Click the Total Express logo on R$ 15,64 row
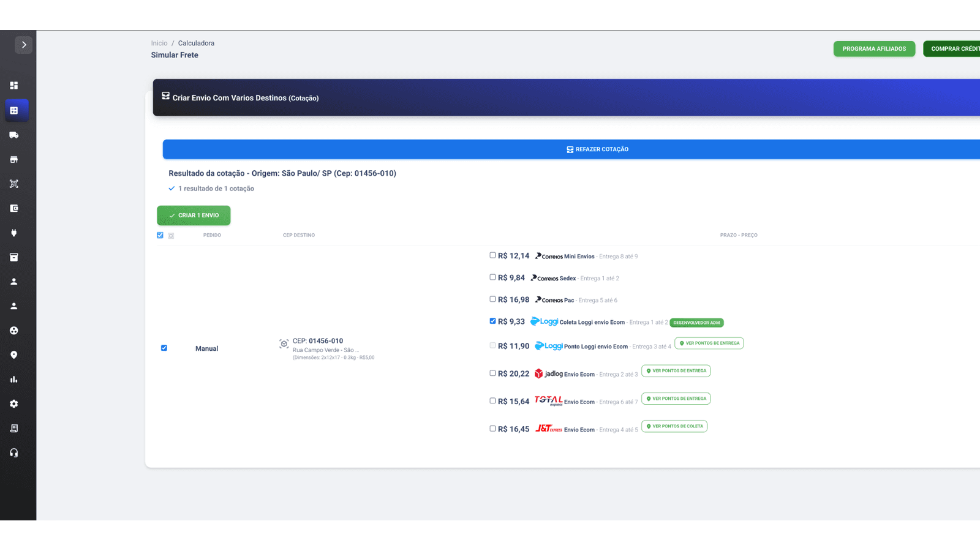980x551 pixels. coord(548,401)
